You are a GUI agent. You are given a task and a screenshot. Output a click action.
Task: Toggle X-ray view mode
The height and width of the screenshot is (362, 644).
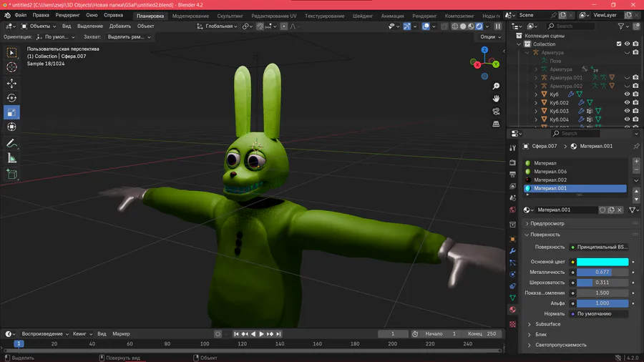(x=444, y=26)
